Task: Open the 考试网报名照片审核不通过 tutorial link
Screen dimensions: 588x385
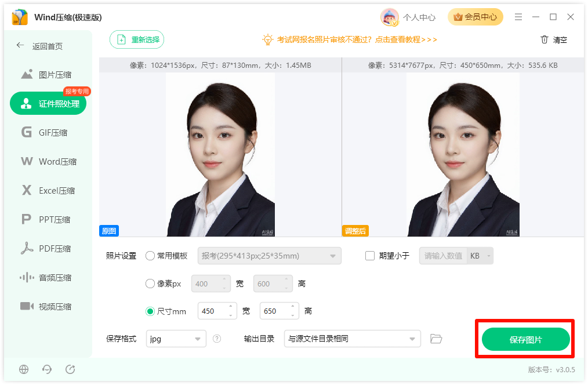Action: pos(357,39)
